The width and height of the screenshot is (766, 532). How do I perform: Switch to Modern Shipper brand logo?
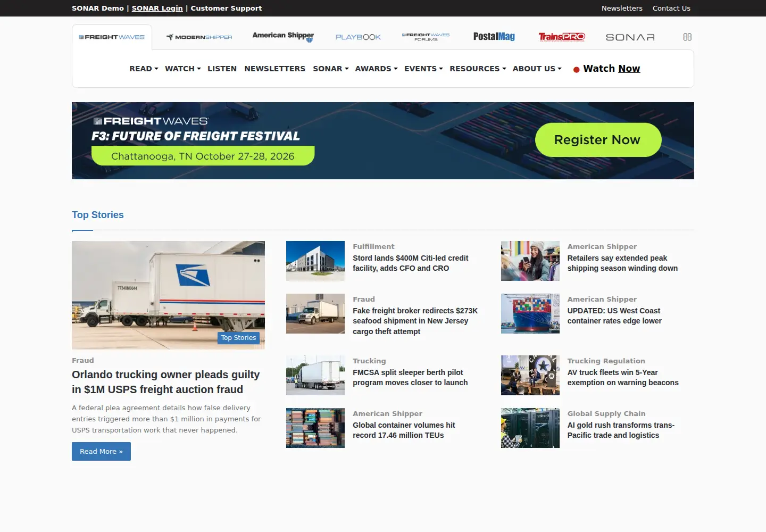tap(199, 37)
